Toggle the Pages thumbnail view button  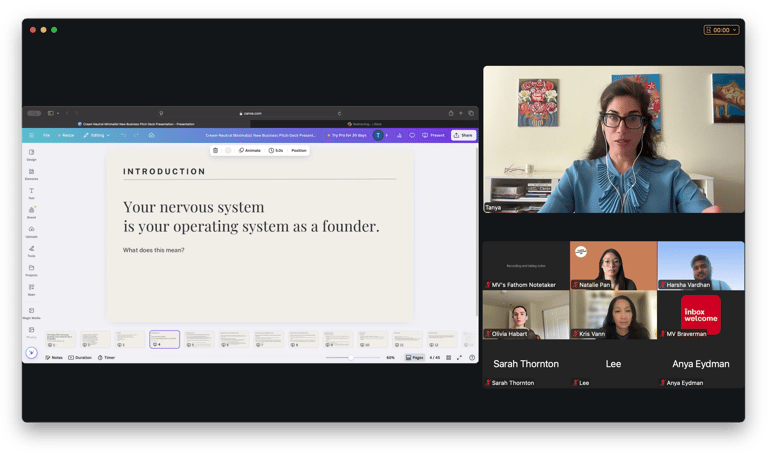click(x=414, y=358)
